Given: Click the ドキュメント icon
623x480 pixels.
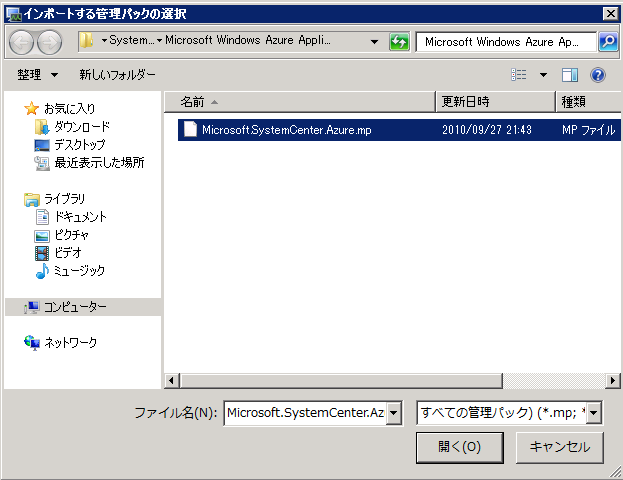Looking at the screenshot, I should pos(42,217).
